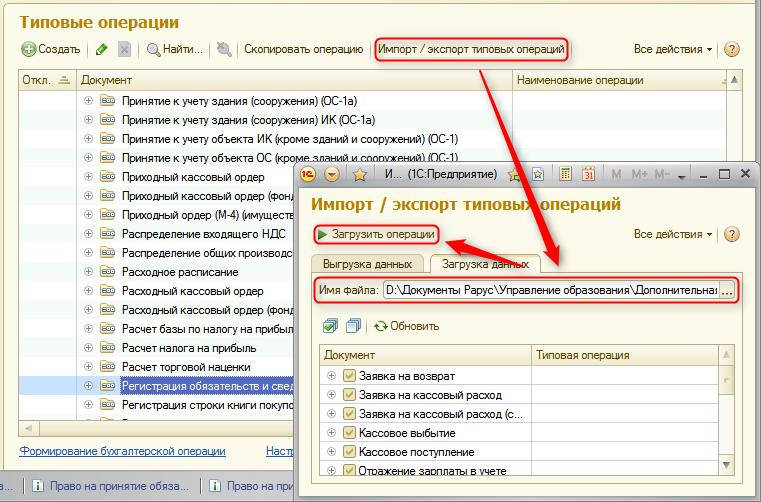761x502 pixels.
Task: Open the partially hidden Наст link
Action: point(280,451)
